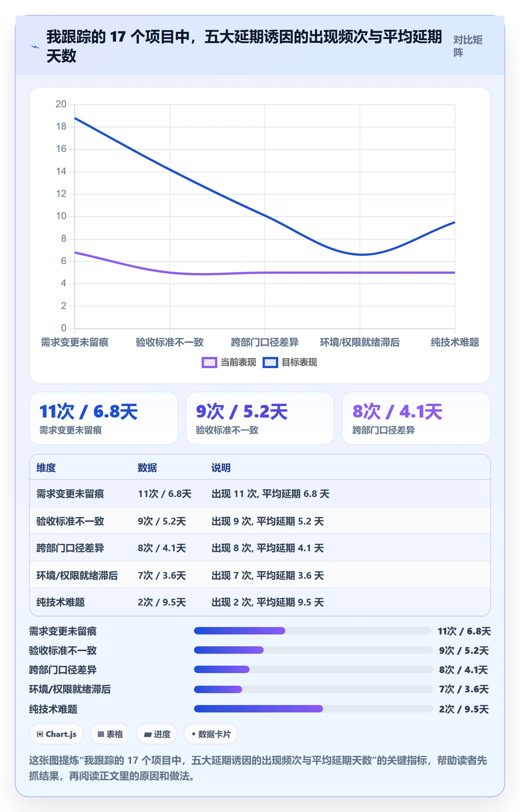Viewport: 520px width, 812px height.
Task: Click the 环境/权限就绪滞后 progress bar
Action: (313, 689)
